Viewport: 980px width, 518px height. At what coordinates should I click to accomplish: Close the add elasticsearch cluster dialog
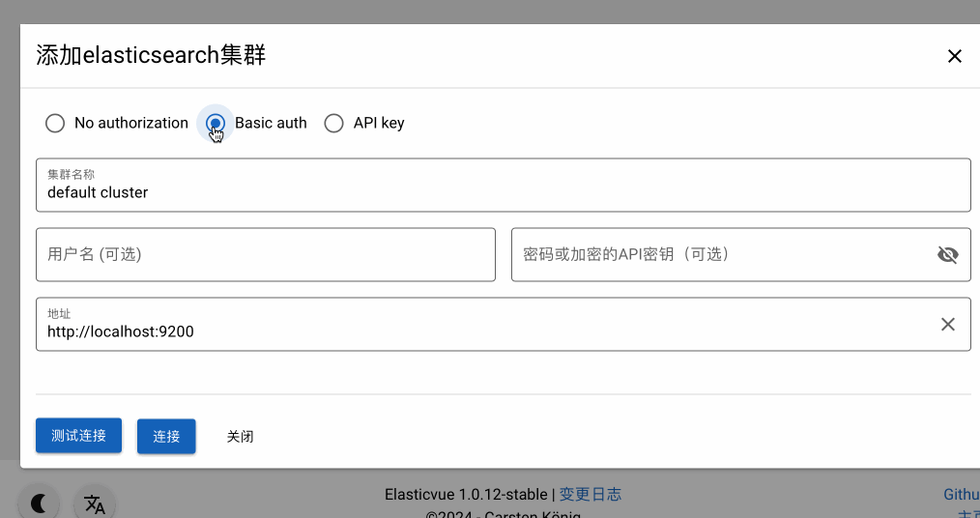tap(954, 56)
